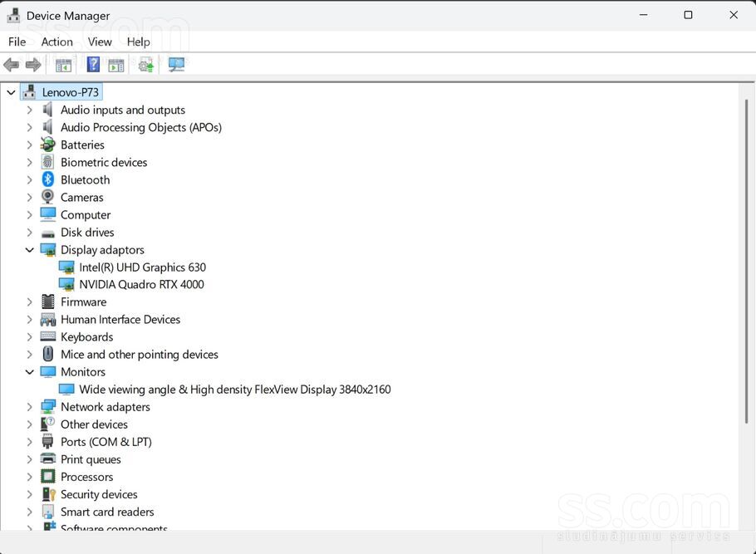The image size is (756, 554).
Task: Click the Human Interface Devices icon
Action: pyautogui.click(x=47, y=319)
